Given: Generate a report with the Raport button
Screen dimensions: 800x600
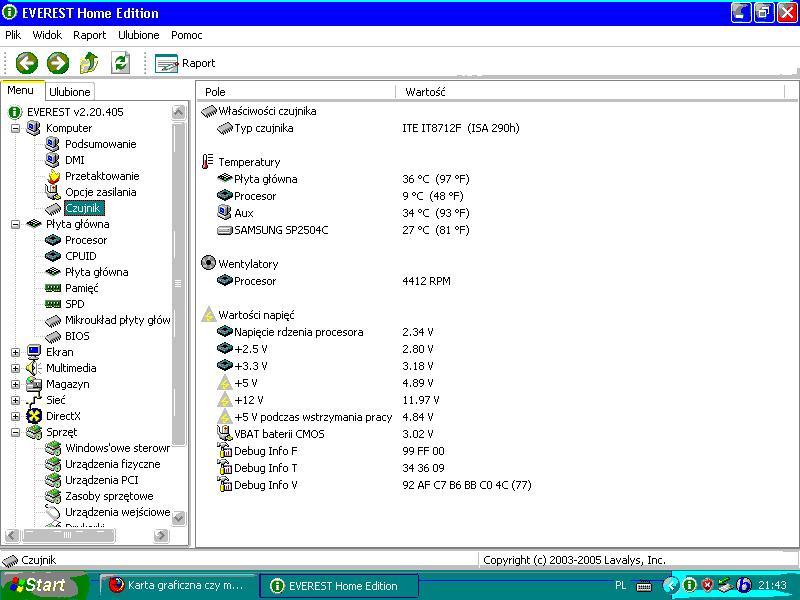Looking at the screenshot, I should [185, 63].
